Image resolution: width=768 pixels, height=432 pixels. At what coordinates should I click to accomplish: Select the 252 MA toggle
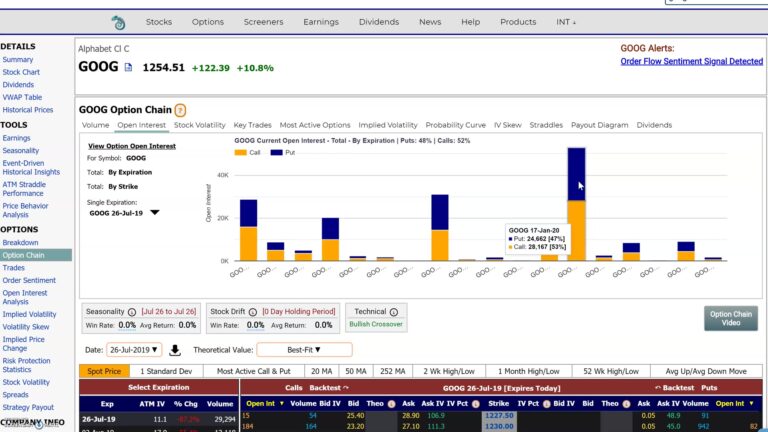393,371
